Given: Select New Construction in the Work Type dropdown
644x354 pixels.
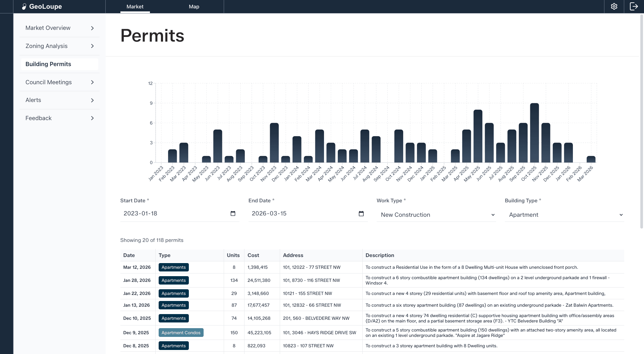Looking at the screenshot, I should pyautogui.click(x=436, y=215).
